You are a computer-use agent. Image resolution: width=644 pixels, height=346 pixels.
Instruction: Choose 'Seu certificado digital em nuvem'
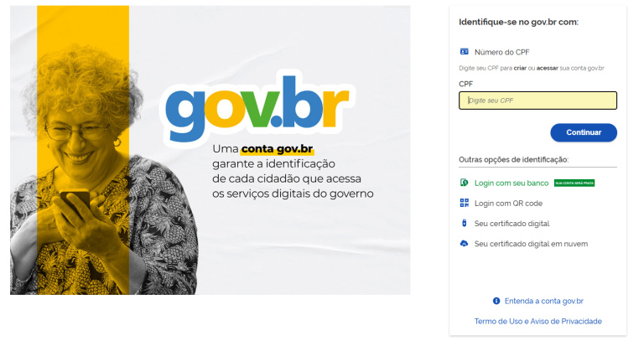click(x=531, y=244)
